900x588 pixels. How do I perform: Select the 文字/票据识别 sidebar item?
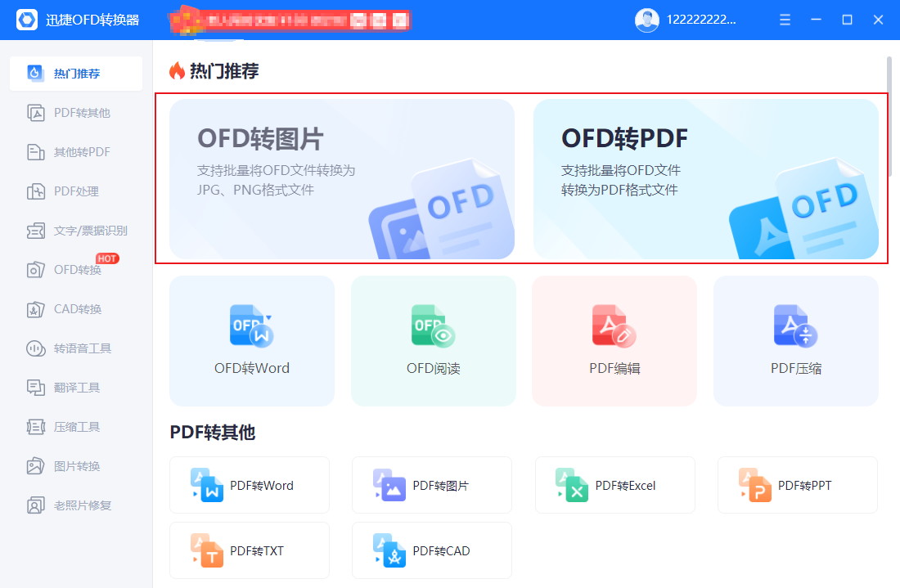(75, 230)
